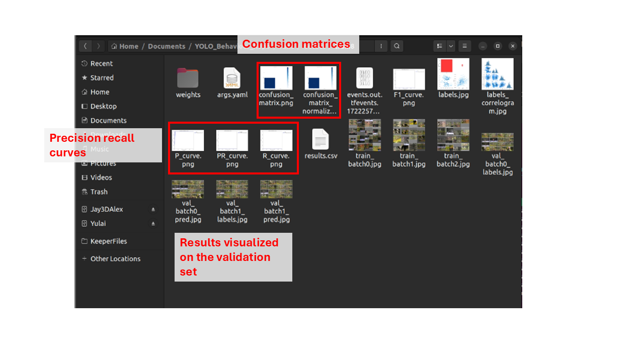The height and width of the screenshot is (362, 644).
Task: Select the events.out.tfevents file icon
Action: [x=364, y=78]
